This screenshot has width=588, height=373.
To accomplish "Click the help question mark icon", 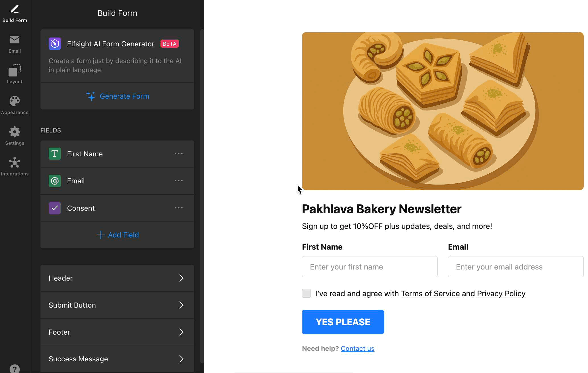I will [x=15, y=369].
